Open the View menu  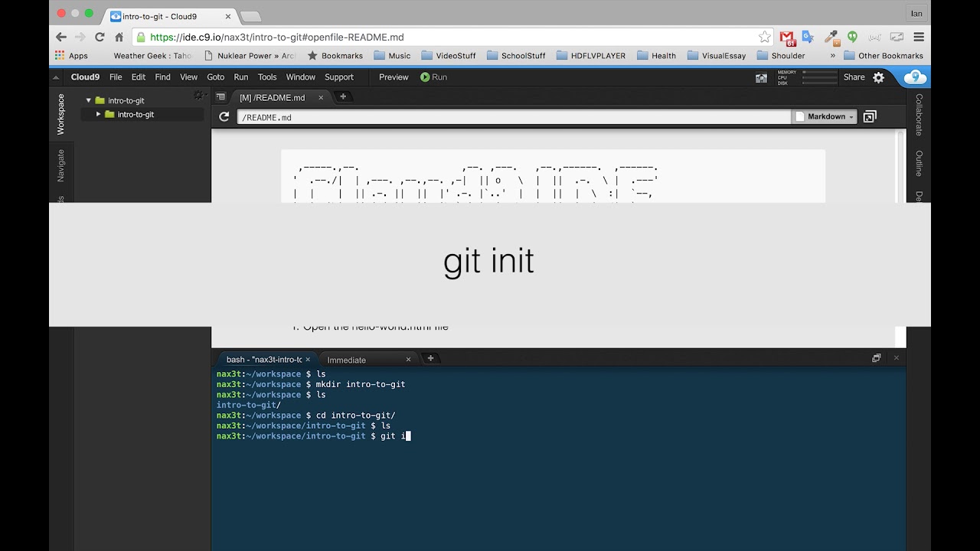click(x=188, y=77)
